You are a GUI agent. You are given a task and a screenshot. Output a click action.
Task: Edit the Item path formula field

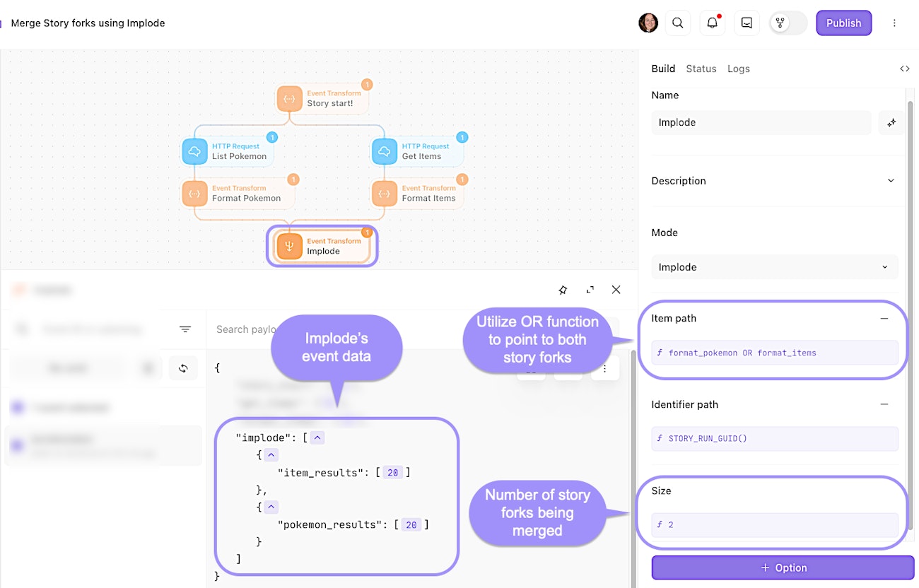(x=775, y=353)
